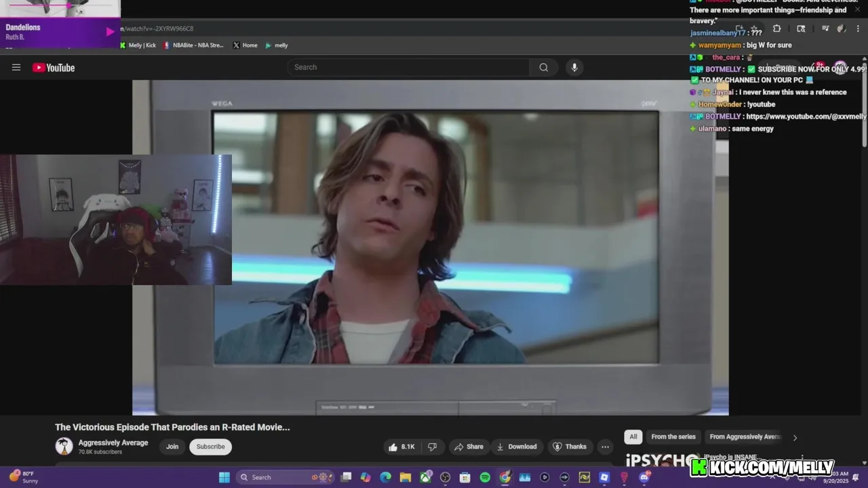This screenshot has height=488, width=868.
Task: Open Discord from the taskbar
Action: (644, 477)
